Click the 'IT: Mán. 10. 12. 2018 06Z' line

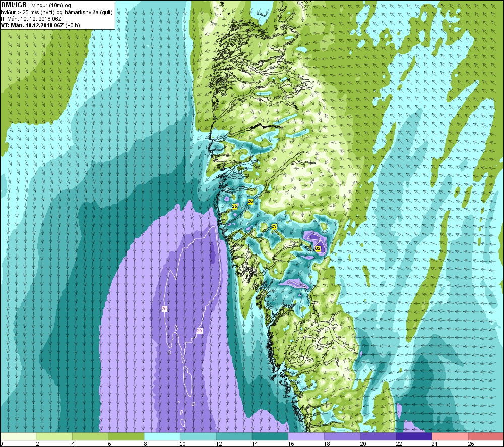tap(31, 19)
